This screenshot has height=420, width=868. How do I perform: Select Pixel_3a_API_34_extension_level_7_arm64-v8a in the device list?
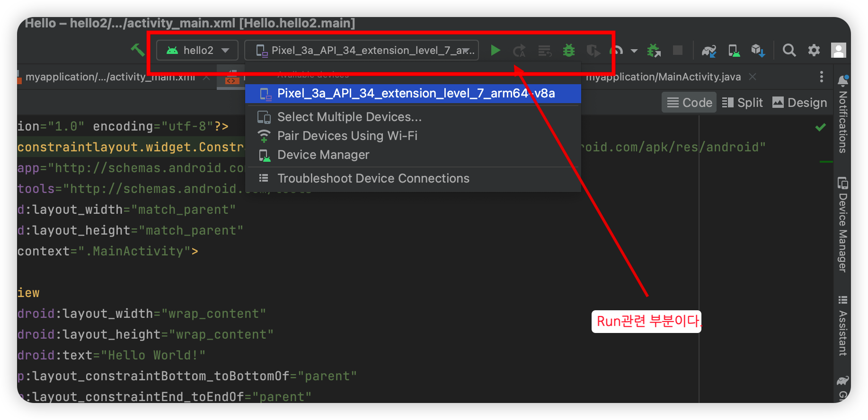point(413,93)
